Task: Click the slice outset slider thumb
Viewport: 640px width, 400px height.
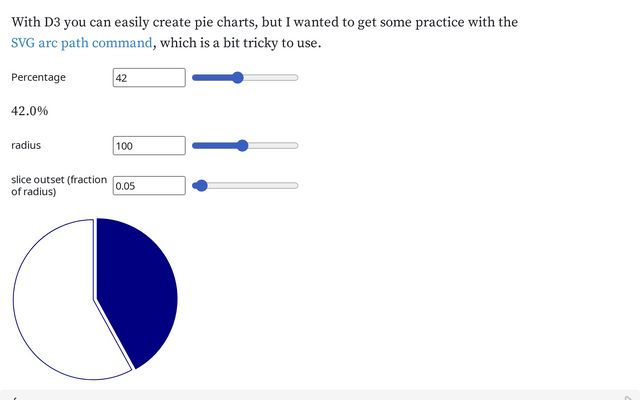Action: coord(200,185)
